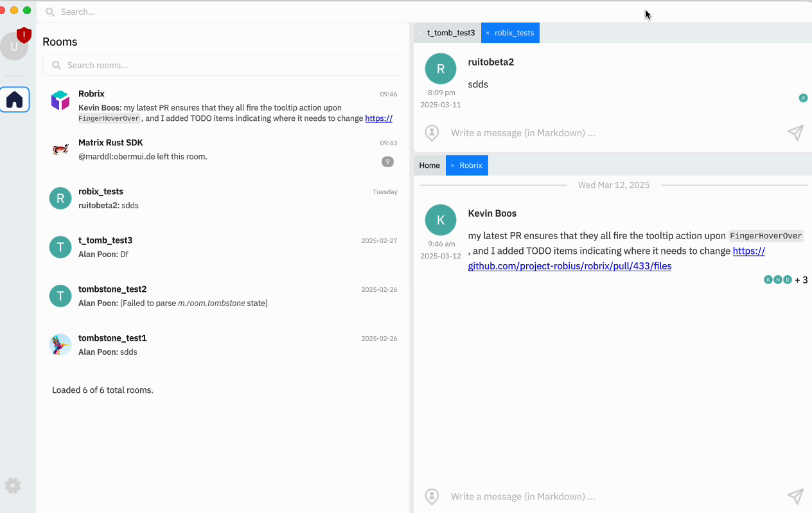
Task: Click the macOS green zoom window button
Action: (27, 10)
